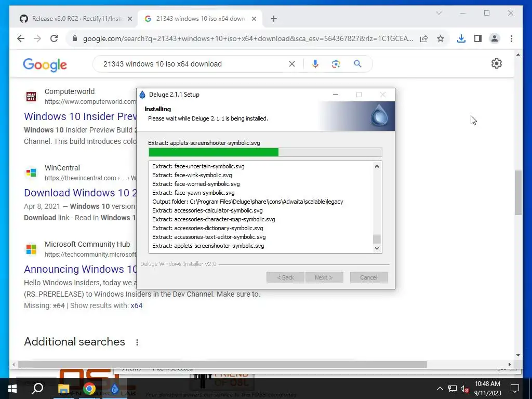This screenshot has width=532, height=399.
Task: Open File Explorer from taskbar
Action: point(63,389)
